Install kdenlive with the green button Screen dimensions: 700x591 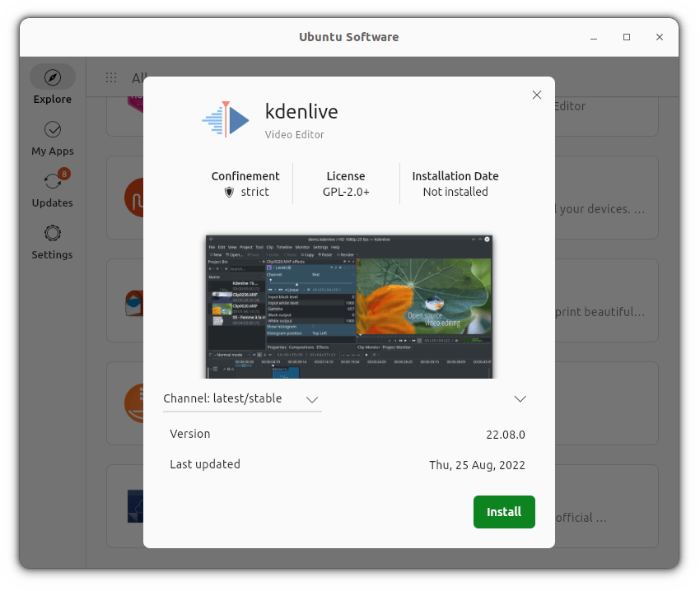point(504,512)
